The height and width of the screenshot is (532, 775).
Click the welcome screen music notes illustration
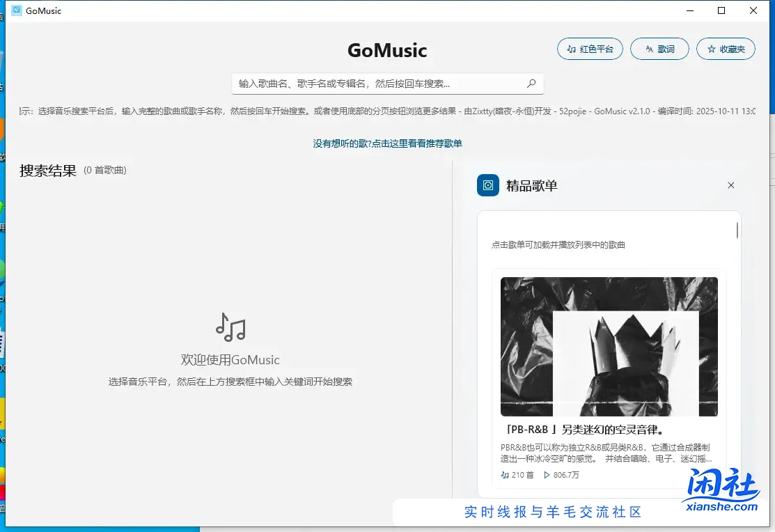click(230, 327)
